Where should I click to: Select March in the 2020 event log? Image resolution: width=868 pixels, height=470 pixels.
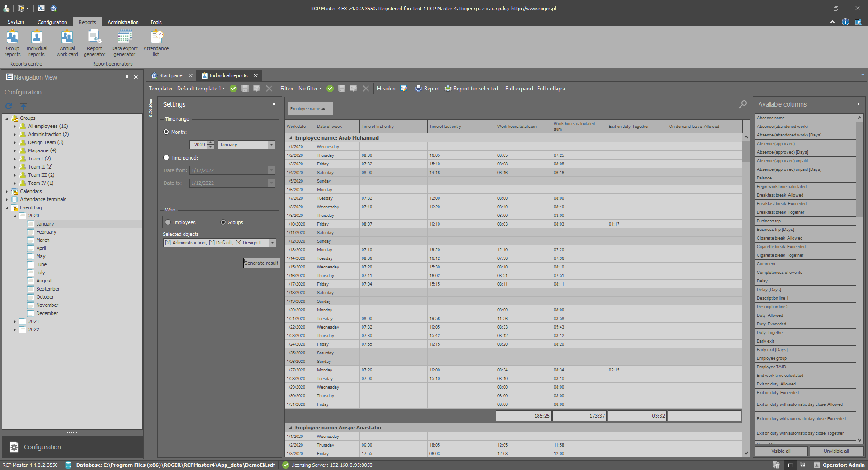click(x=43, y=240)
